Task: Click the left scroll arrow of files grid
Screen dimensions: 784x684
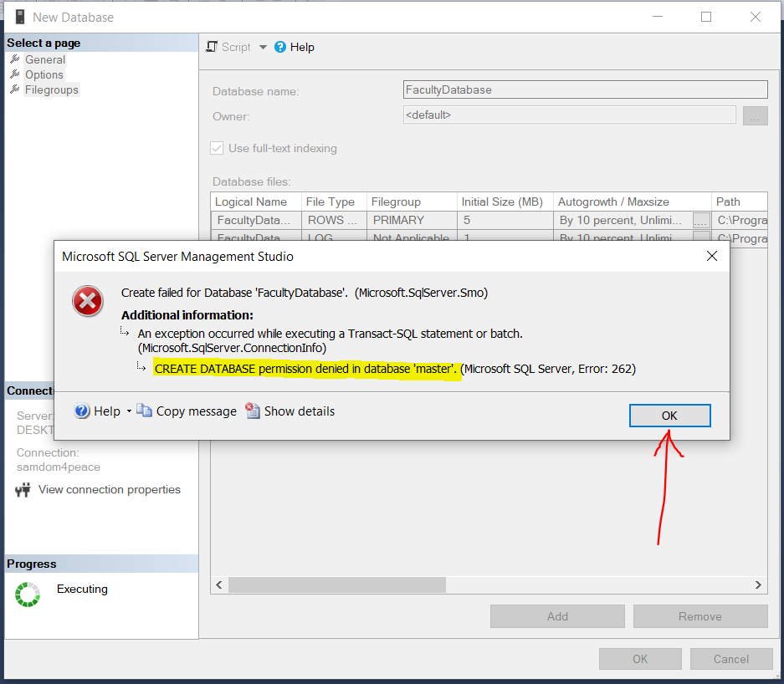Action: click(219, 585)
